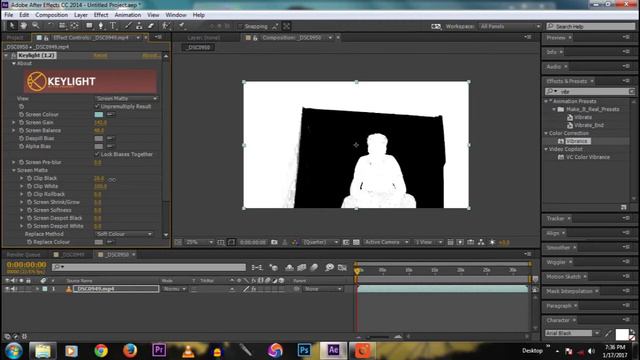Open the Quarter resolution dropdown
Screen dimensions: 640x360
click(x=321, y=242)
